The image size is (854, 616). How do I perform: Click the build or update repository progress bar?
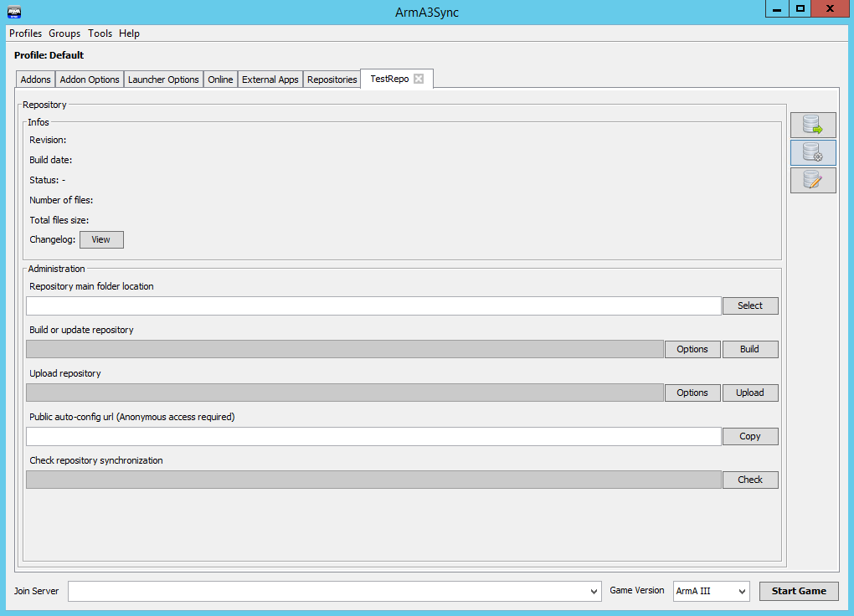pos(345,349)
